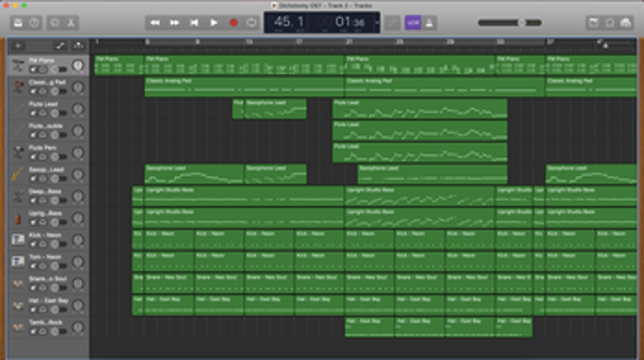
Task: Click the Piano track pan knob
Action: (x=78, y=65)
